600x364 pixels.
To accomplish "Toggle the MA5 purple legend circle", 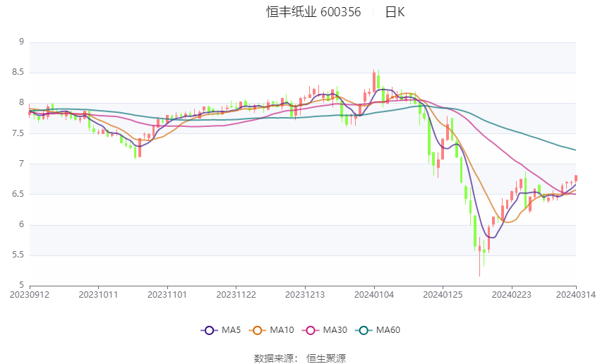I will [x=209, y=330].
